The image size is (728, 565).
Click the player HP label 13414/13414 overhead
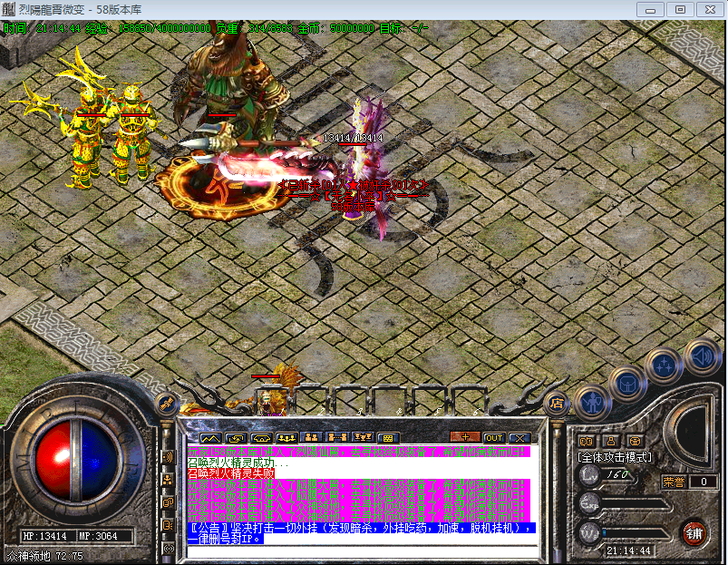pos(354,138)
